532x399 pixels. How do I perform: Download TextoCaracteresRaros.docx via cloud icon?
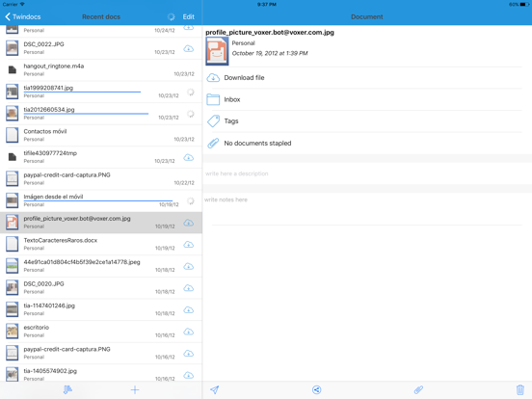[x=188, y=245]
